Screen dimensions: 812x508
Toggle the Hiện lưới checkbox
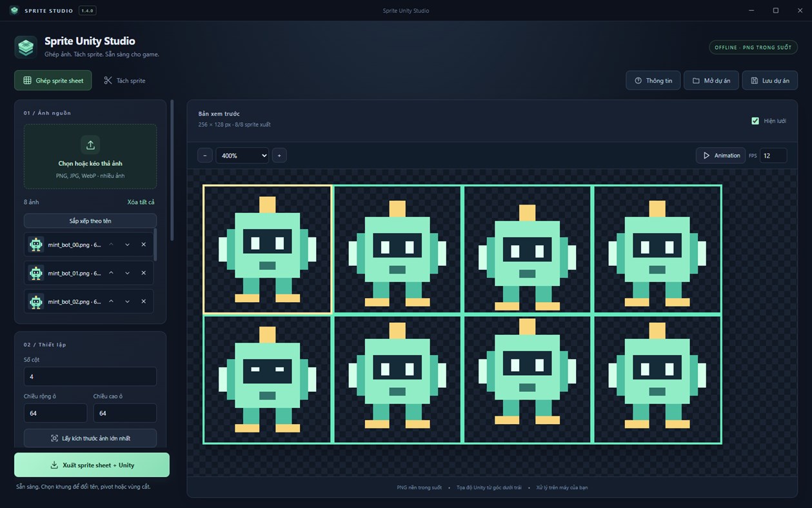[x=755, y=121]
